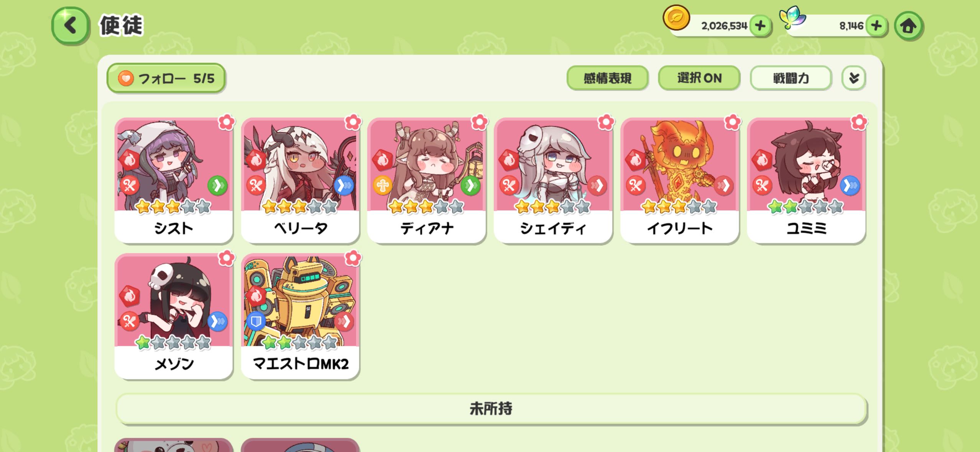The image size is (980, 452).
Task: Expand the double-chevron sort order arrow
Action: coord(853,78)
